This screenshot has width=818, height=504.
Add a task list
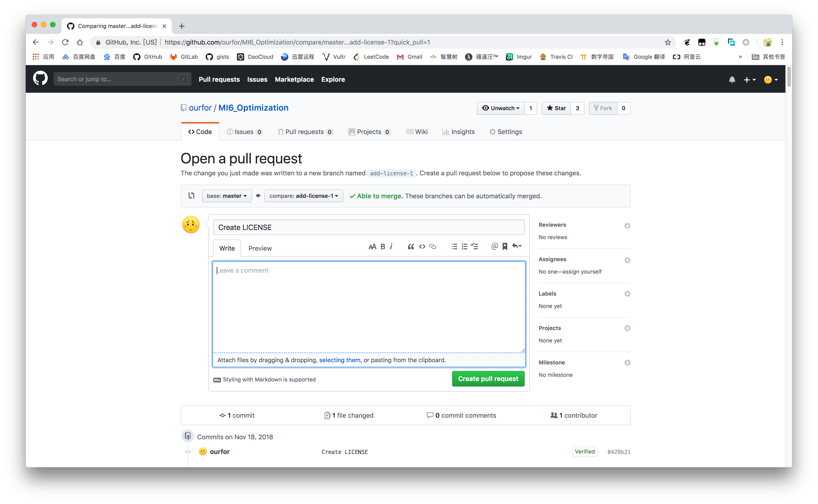click(x=475, y=247)
